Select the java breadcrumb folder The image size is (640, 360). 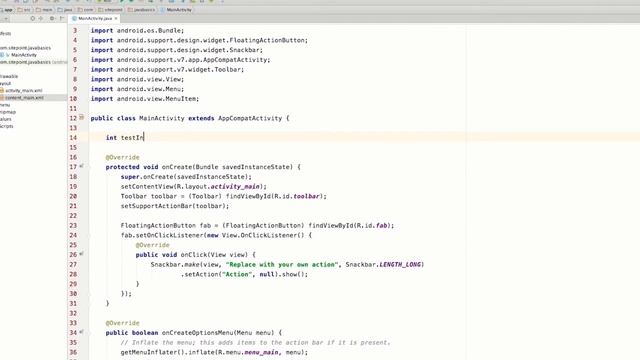pyautogui.click(x=65, y=10)
